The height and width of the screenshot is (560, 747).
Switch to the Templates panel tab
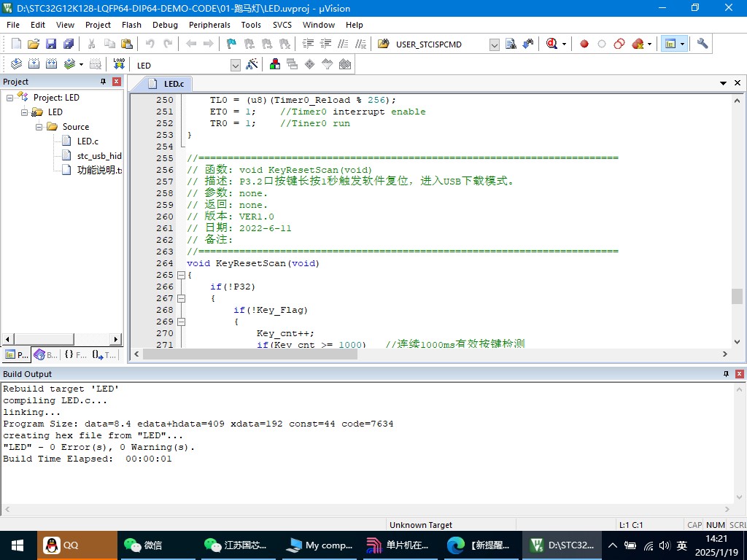click(x=104, y=354)
